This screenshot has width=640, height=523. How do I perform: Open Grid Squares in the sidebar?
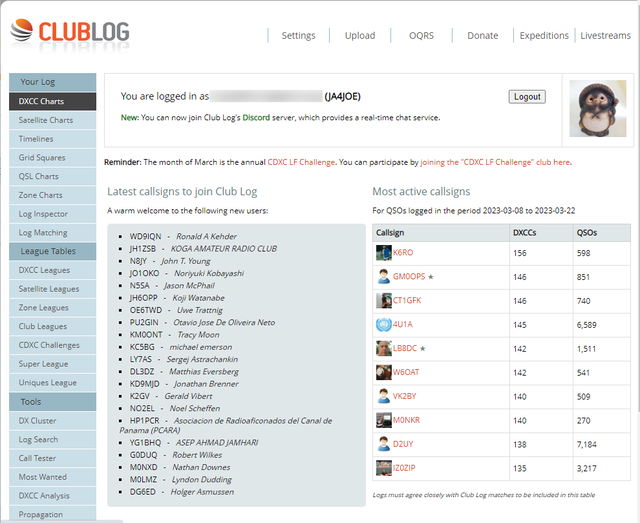click(53, 158)
